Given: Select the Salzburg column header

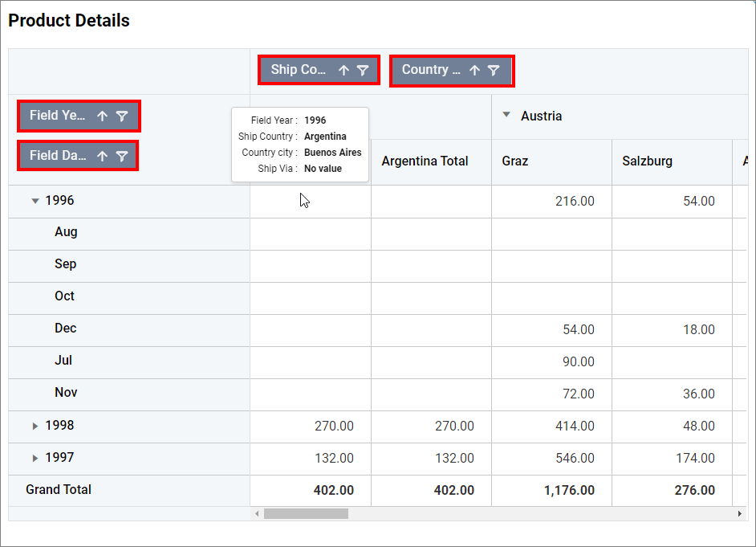Looking at the screenshot, I should tap(647, 161).
